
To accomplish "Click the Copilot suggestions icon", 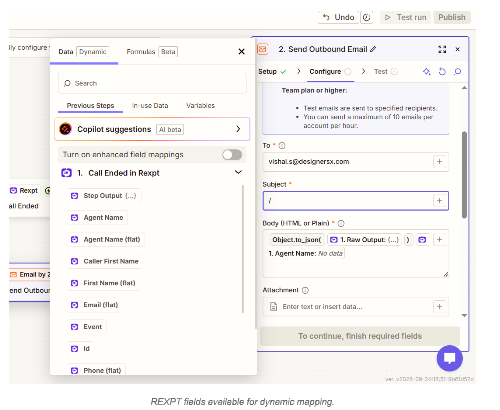I will click(66, 129).
